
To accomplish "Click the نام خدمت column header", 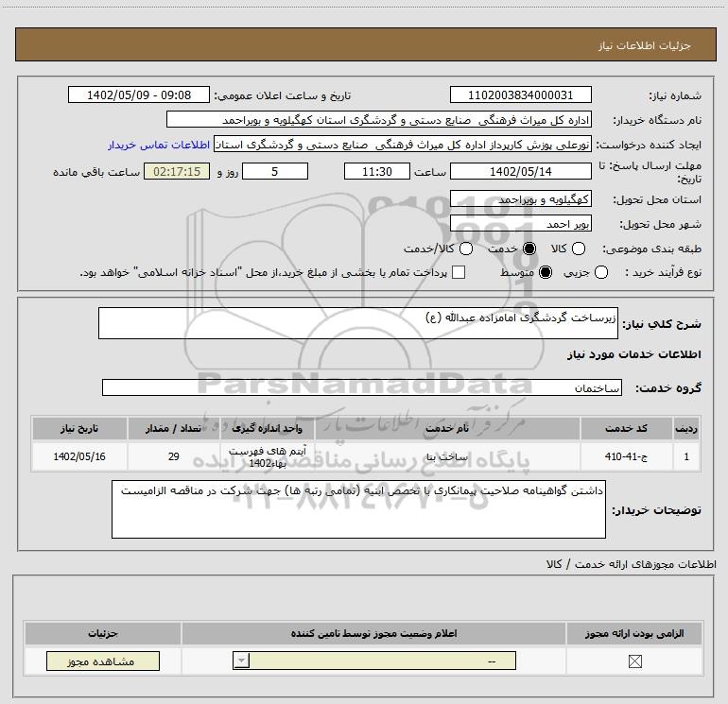I will click(x=447, y=428).
